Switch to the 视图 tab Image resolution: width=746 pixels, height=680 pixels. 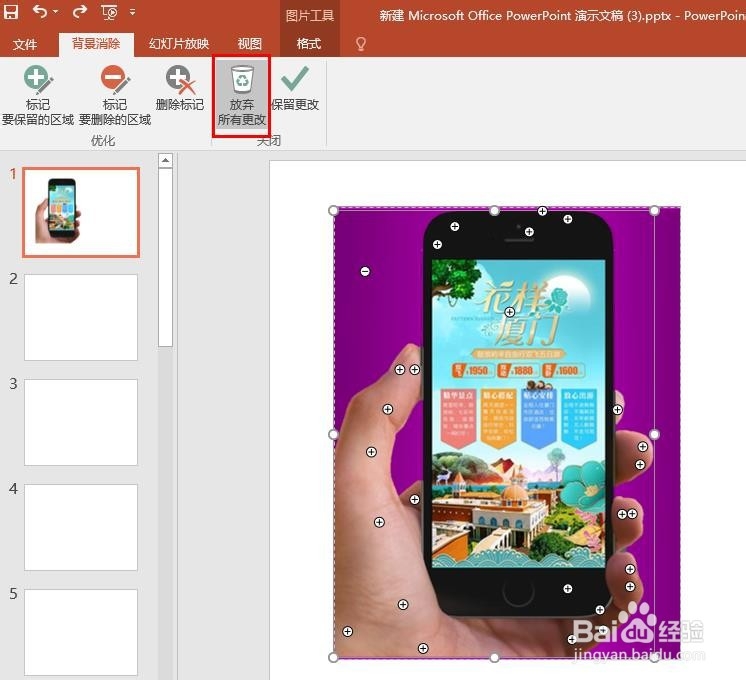(250, 44)
